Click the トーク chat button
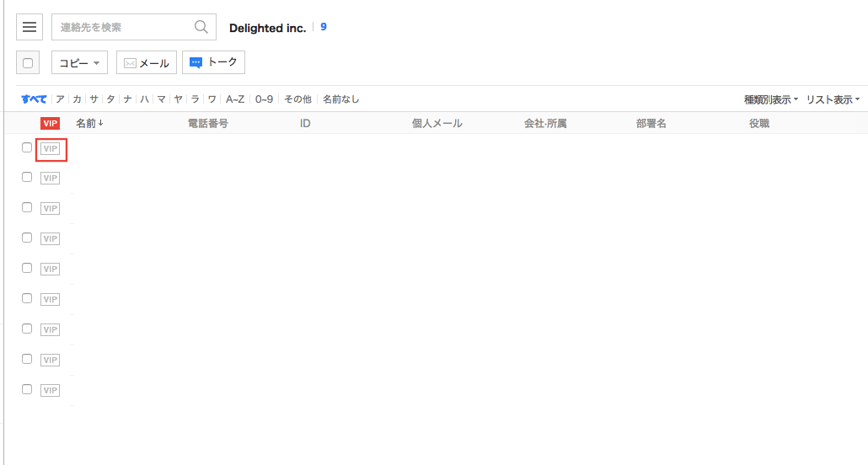Screen dimensions: 868x465 point(213,62)
